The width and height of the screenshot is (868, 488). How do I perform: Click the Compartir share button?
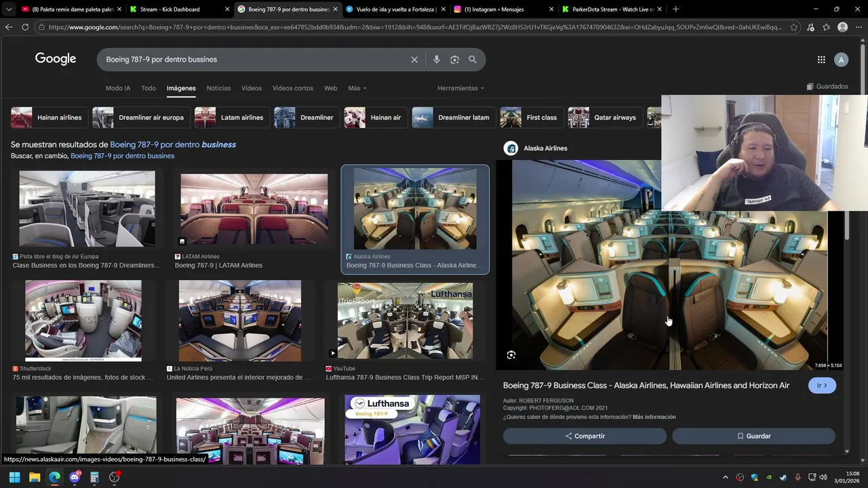click(585, 436)
